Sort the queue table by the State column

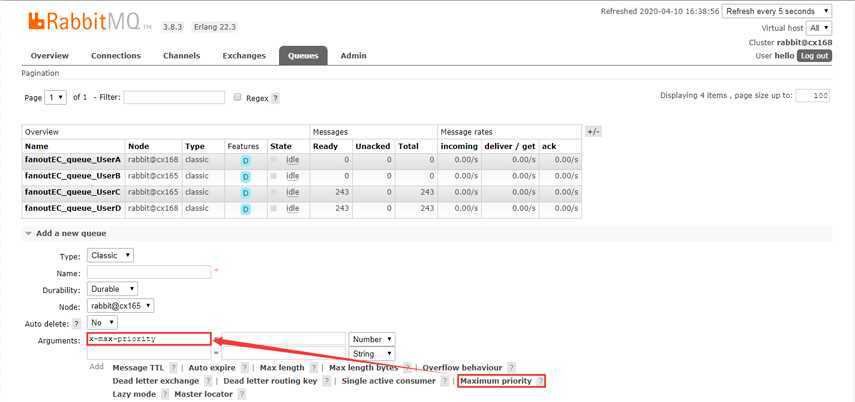[x=281, y=147]
